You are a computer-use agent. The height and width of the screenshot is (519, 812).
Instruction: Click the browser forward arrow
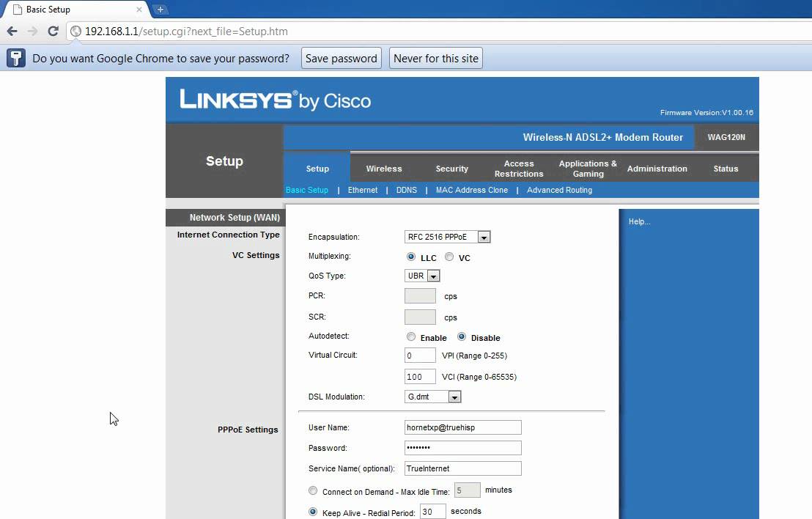[33, 31]
